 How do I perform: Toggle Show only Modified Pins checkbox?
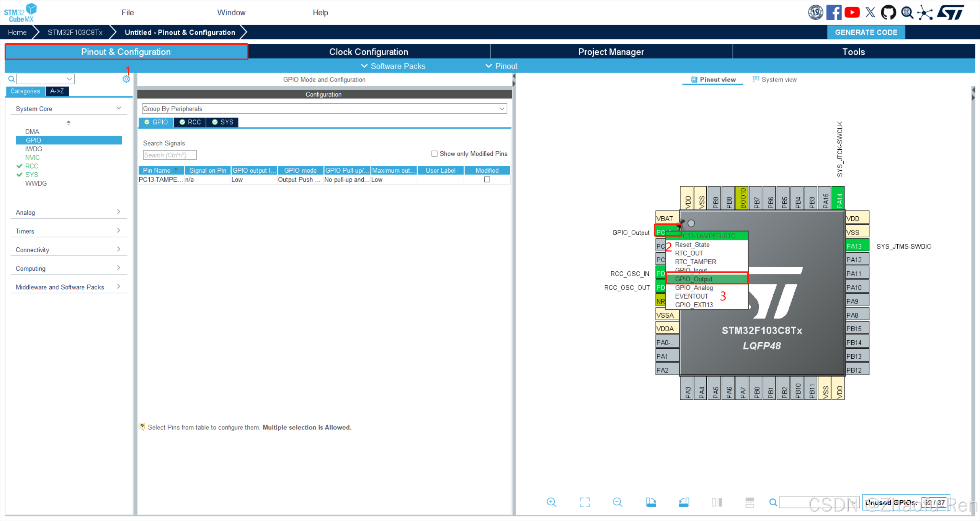[x=434, y=154]
